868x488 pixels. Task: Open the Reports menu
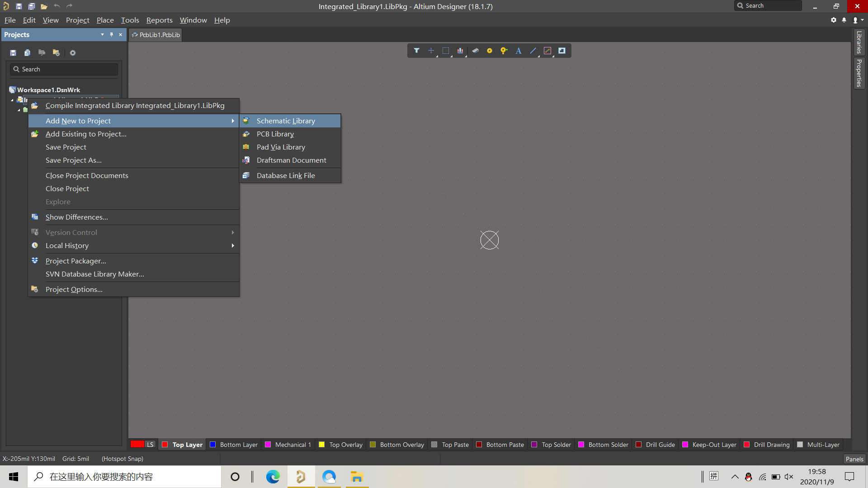[159, 20]
